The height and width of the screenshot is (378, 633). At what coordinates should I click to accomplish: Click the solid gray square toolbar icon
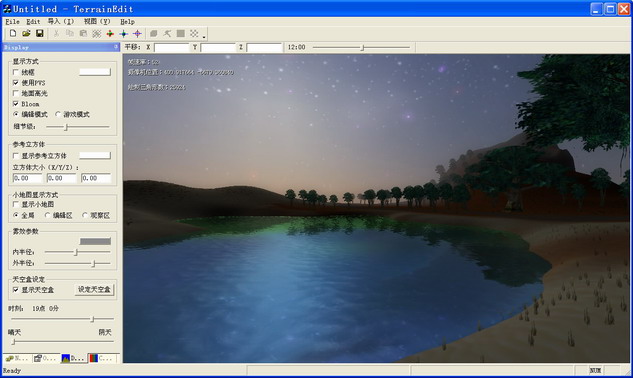[x=180, y=34]
